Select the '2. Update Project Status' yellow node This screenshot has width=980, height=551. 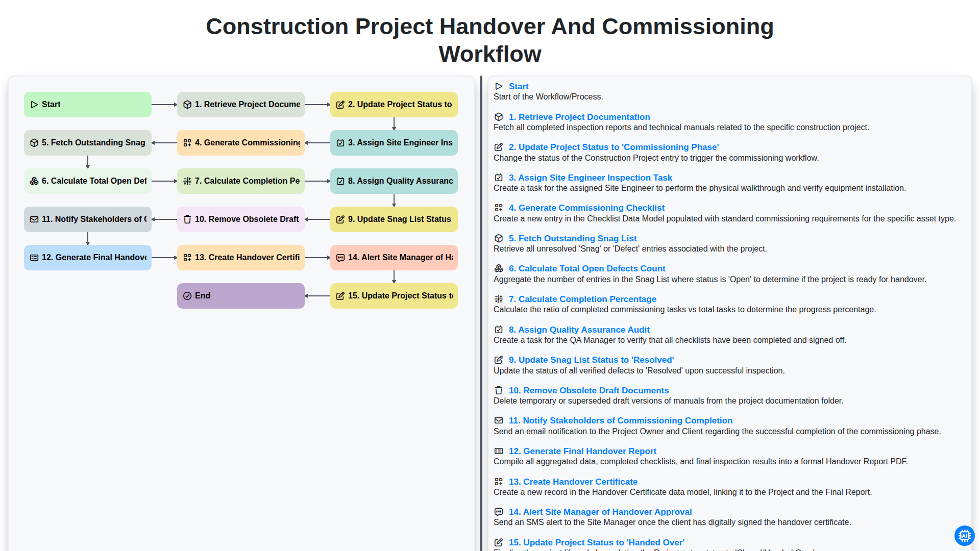click(394, 105)
